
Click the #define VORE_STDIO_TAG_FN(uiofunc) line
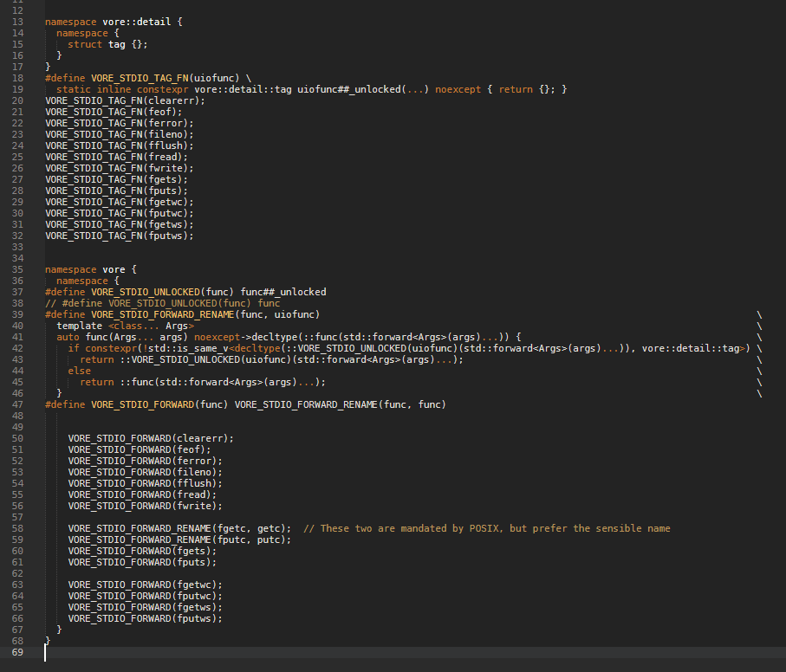(x=148, y=78)
